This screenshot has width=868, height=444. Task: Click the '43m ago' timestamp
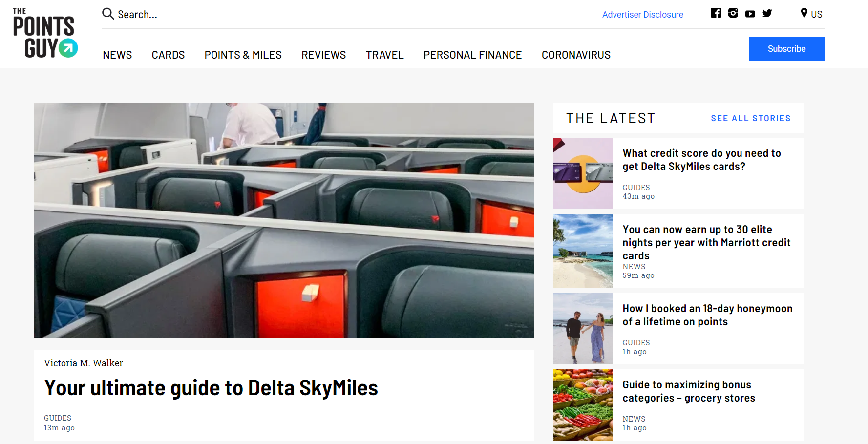click(x=638, y=196)
